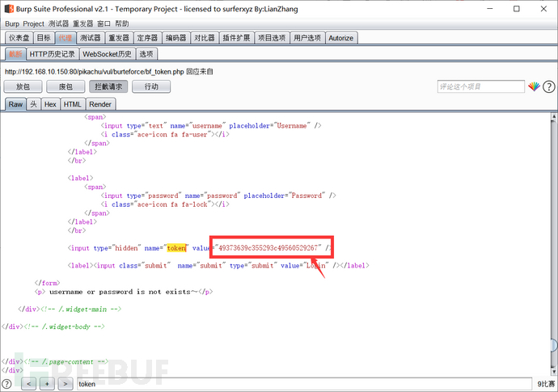Click the search help icon at bottom left
This screenshot has width=558, height=392.
[x=6, y=383]
